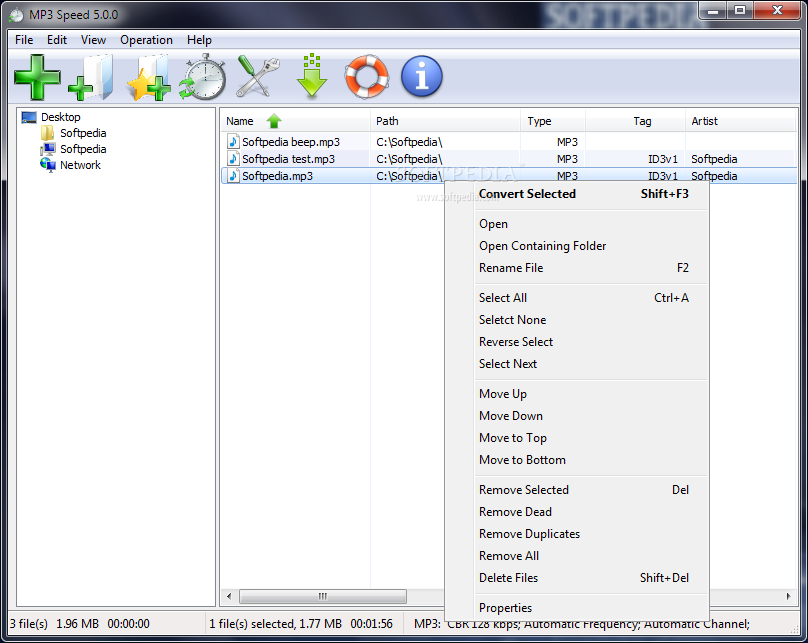The height and width of the screenshot is (643, 808).
Task: Click the '3 file(s) 1.96 MB' status text
Action: (55, 623)
